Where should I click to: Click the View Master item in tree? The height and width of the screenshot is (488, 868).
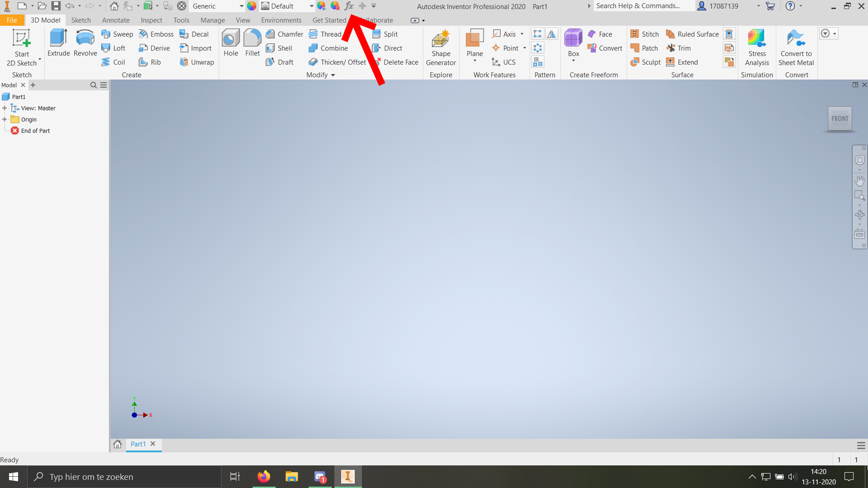(x=38, y=108)
